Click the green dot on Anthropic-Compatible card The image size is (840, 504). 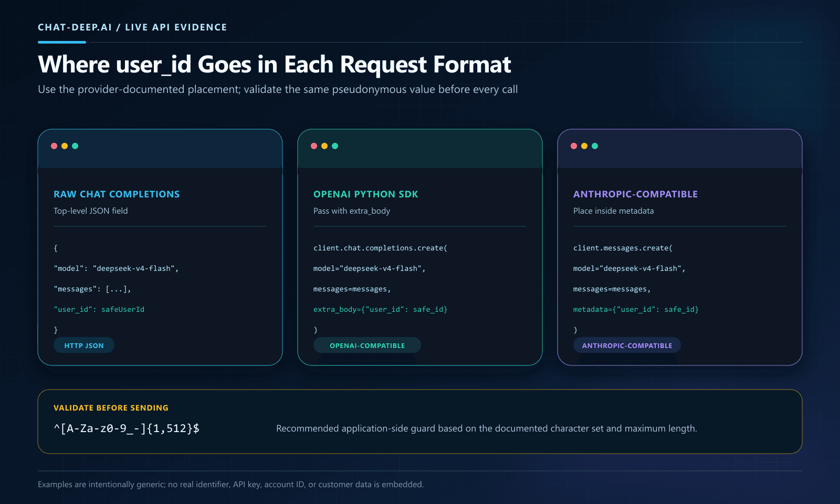tap(595, 146)
